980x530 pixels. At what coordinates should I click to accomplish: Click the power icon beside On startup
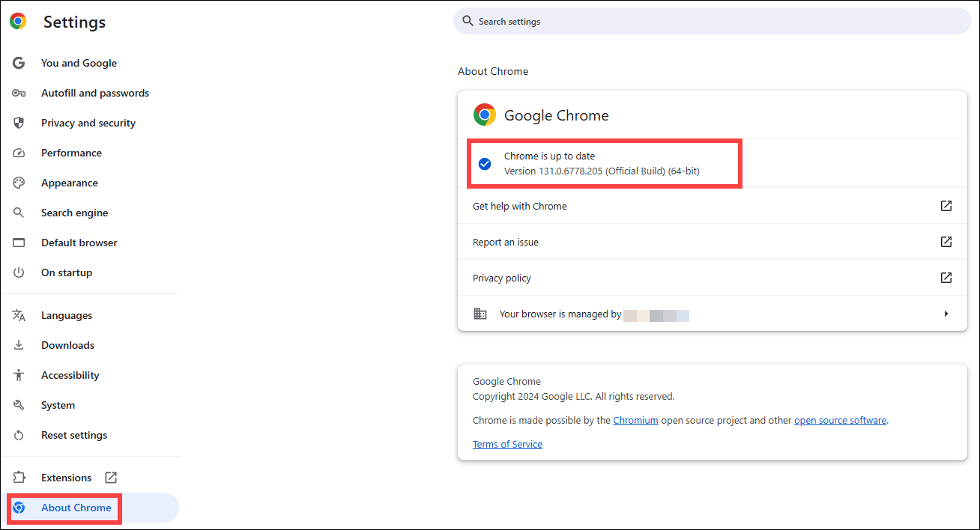tap(19, 272)
